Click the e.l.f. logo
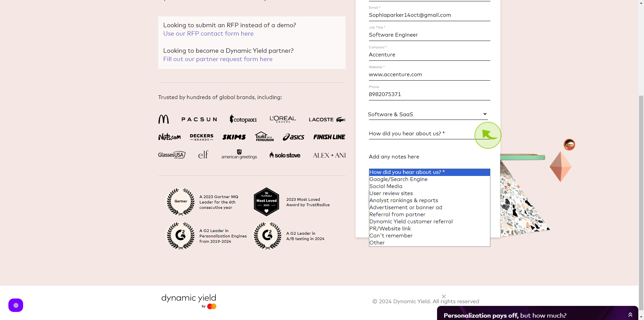This screenshot has width=644, height=320. [x=203, y=154]
